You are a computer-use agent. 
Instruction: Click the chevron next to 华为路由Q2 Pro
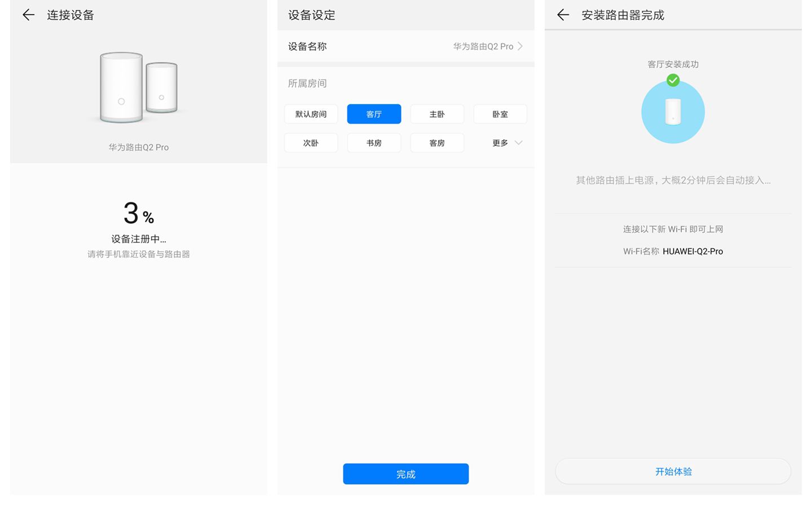[520, 46]
